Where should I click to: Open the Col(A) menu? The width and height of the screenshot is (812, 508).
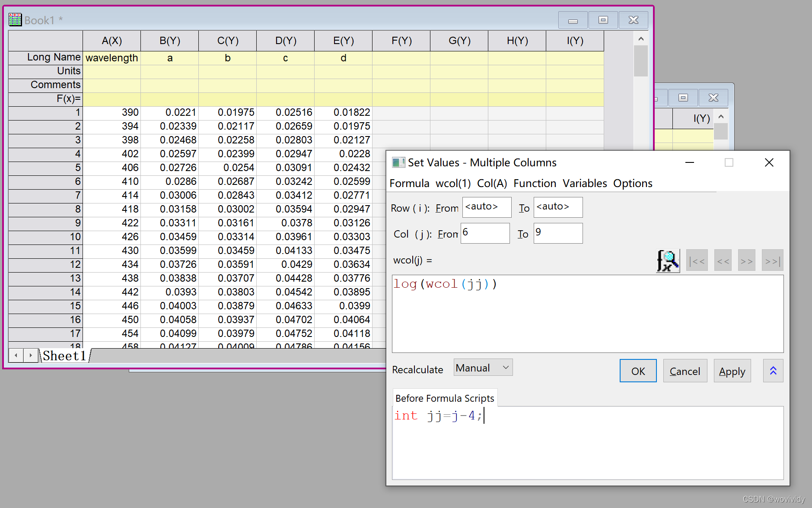pyautogui.click(x=492, y=183)
